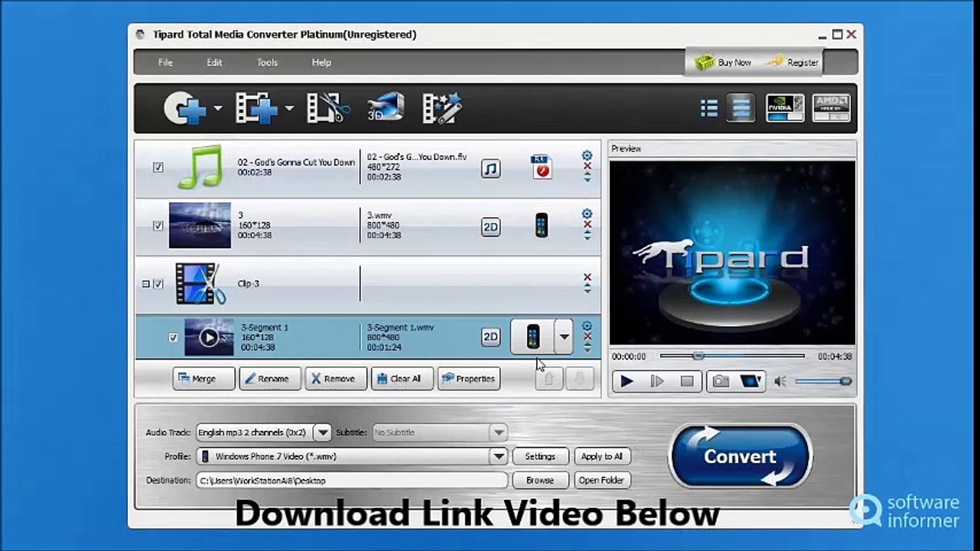Click the Add Video filmstrip icon

click(x=256, y=108)
